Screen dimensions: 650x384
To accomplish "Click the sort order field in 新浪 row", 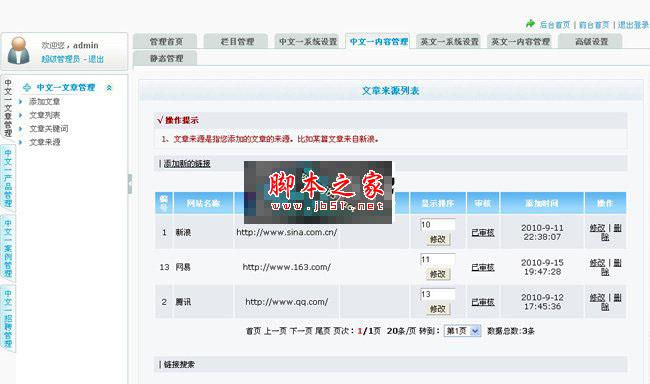I will 438,225.
